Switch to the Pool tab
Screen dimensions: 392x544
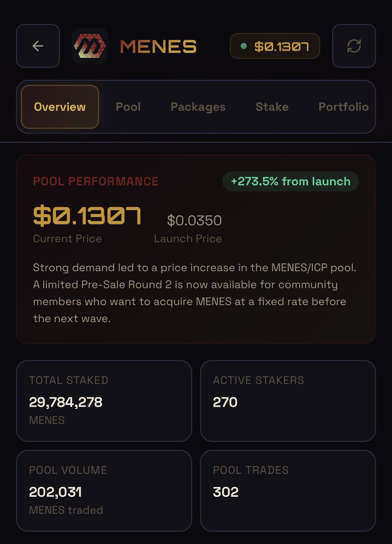[128, 107]
